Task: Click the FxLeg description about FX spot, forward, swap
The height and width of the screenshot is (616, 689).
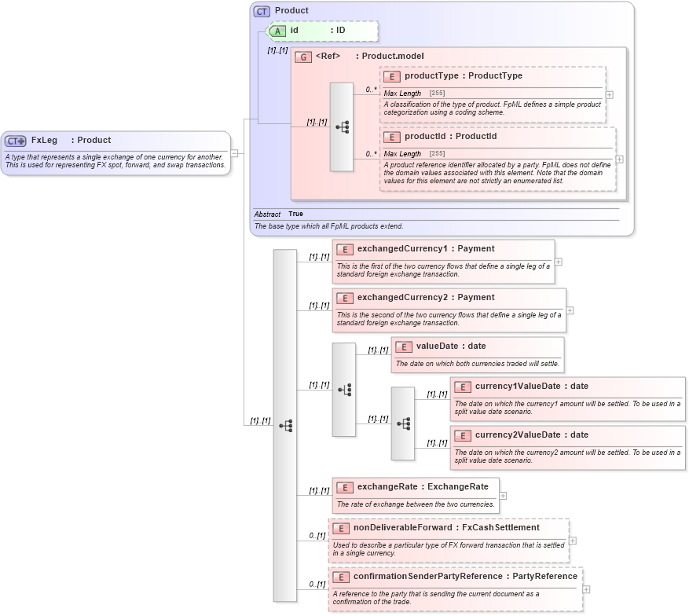Action: (115, 161)
